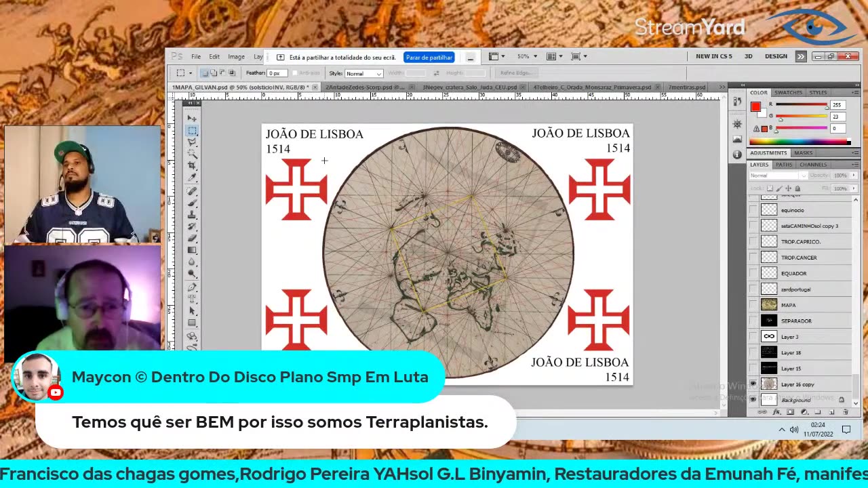Select the Crop tool
The image size is (868, 488).
point(192,165)
